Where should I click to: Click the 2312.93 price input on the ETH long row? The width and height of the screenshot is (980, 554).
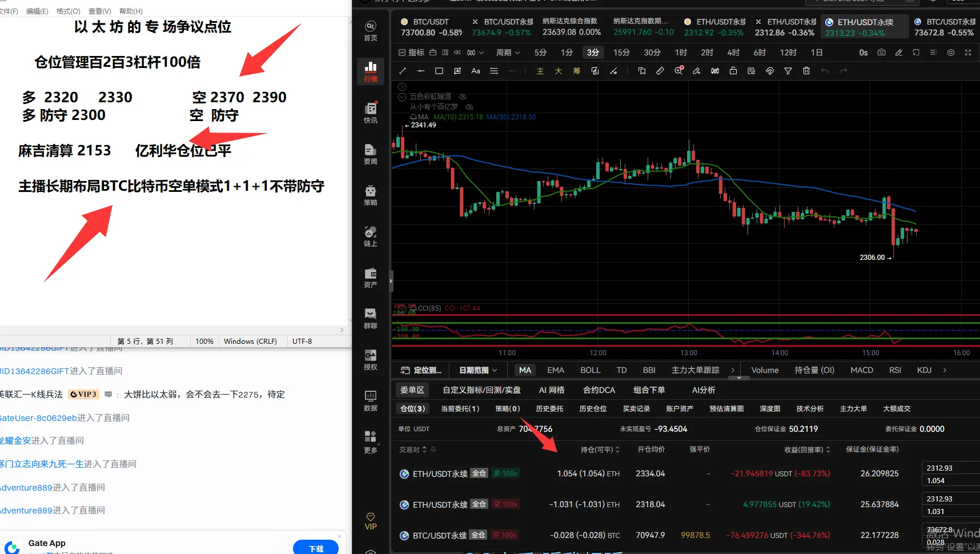[951, 468]
